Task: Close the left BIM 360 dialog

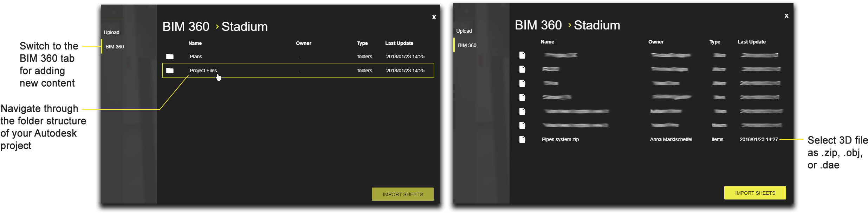Action: tap(434, 17)
